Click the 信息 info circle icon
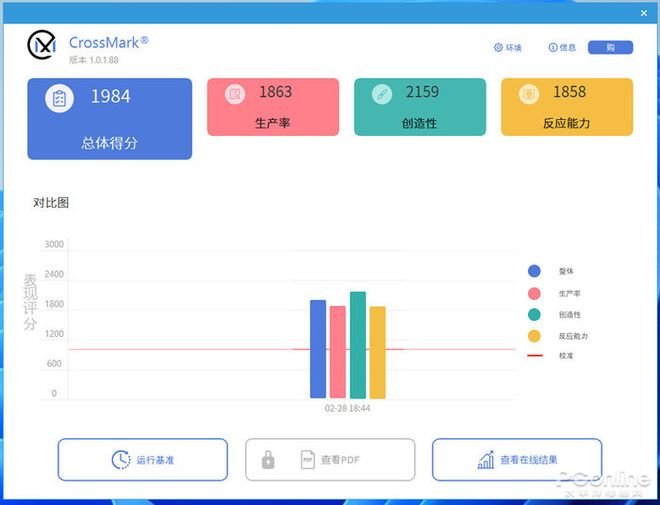660x505 pixels. [x=553, y=48]
